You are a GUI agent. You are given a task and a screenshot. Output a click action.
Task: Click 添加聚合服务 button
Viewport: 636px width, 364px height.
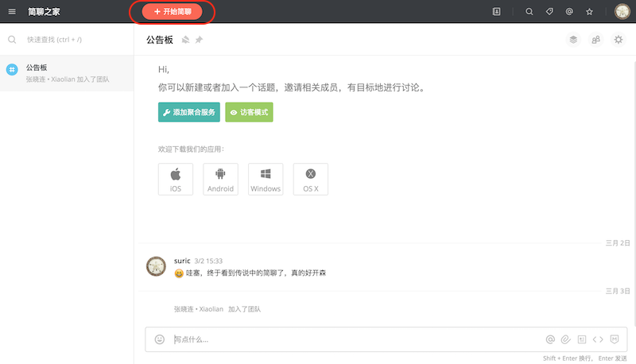coord(189,113)
